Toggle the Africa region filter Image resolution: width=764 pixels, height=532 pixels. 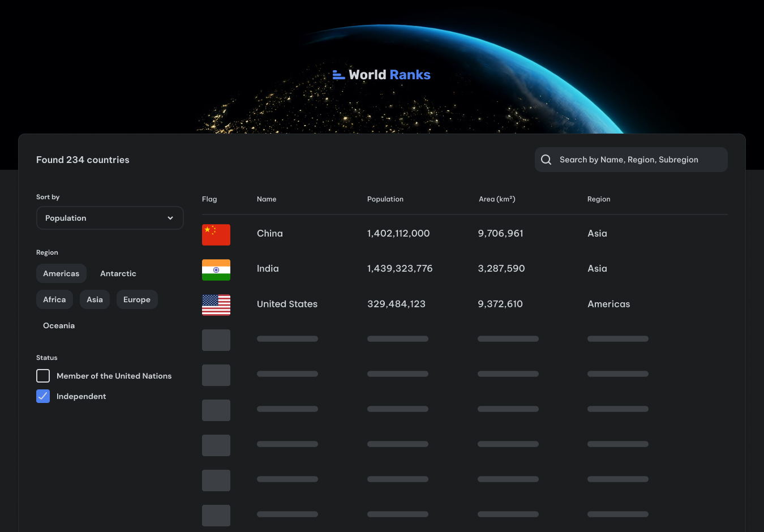pos(54,299)
